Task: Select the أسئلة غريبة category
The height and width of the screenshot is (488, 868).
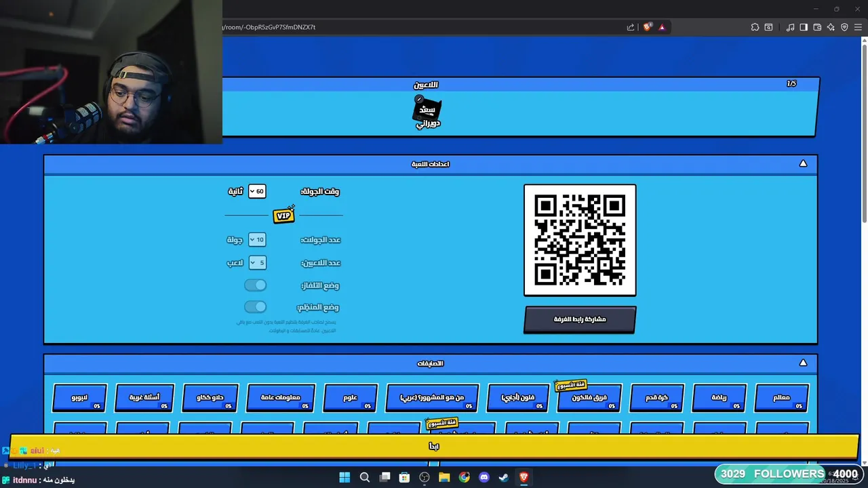Action: [145, 398]
